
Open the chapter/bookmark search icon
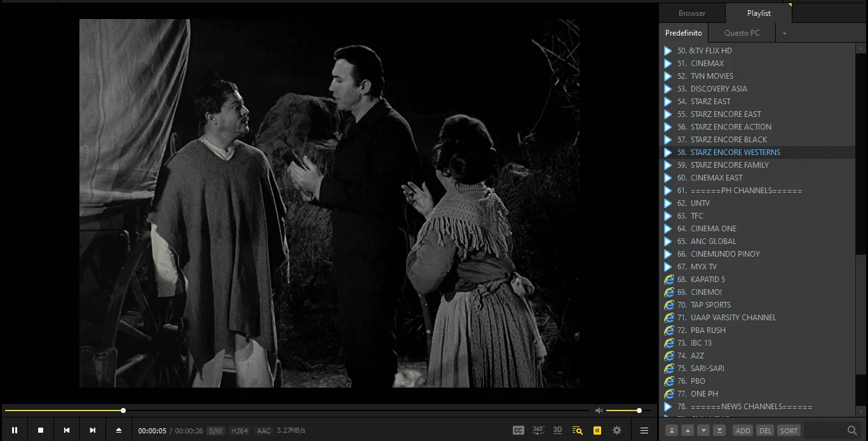(577, 430)
